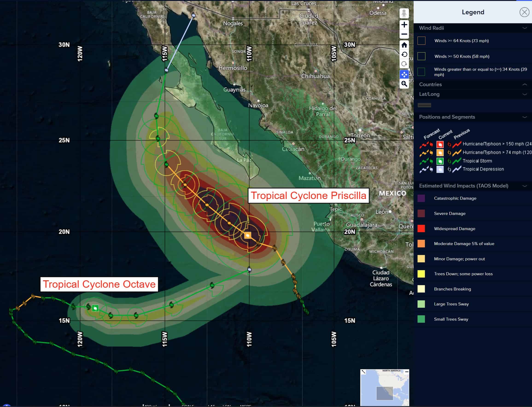The image size is (532, 407).
Task: Reset map to home extent
Action: click(x=404, y=45)
